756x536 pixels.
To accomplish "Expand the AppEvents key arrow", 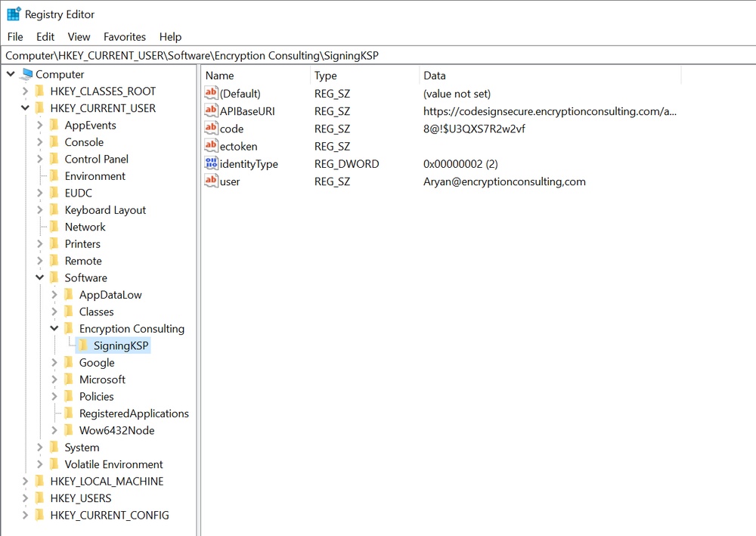I will (39, 125).
